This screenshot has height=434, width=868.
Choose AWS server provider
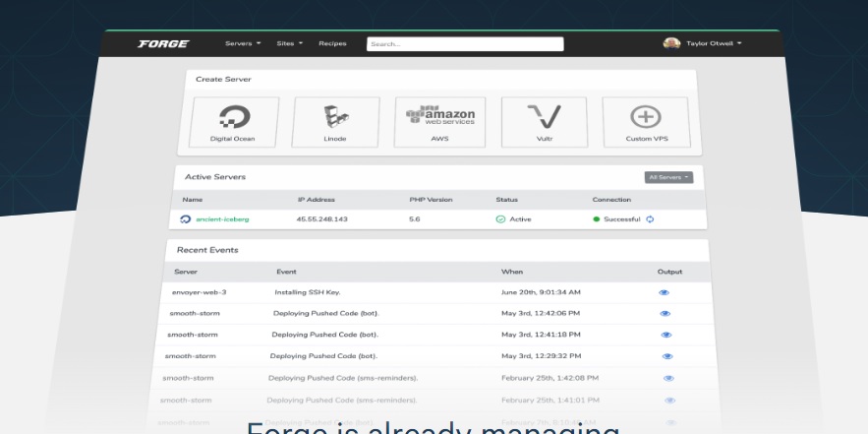(x=440, y=122)
